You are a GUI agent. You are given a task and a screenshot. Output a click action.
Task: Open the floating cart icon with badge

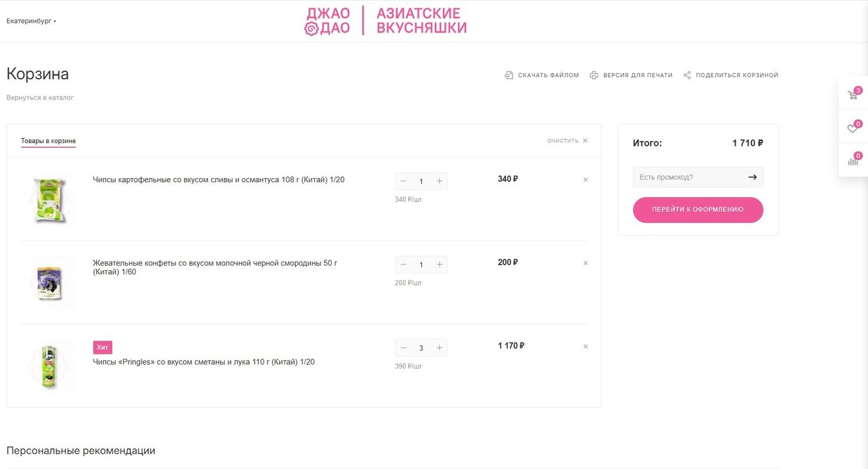click(x=853, y=95)
